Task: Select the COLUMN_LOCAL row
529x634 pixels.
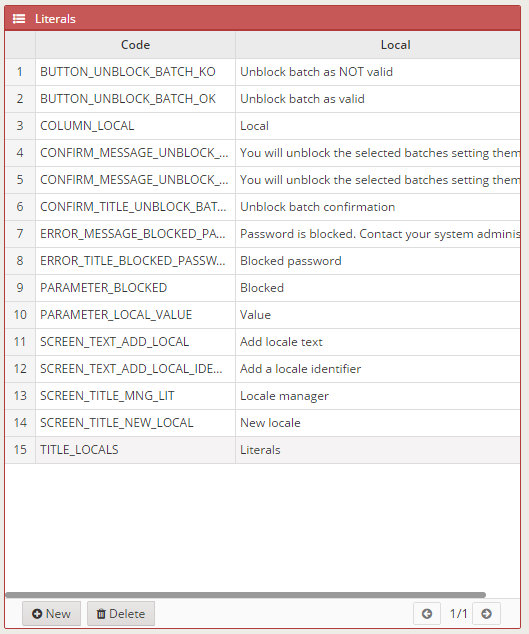Action: point(263,126)
